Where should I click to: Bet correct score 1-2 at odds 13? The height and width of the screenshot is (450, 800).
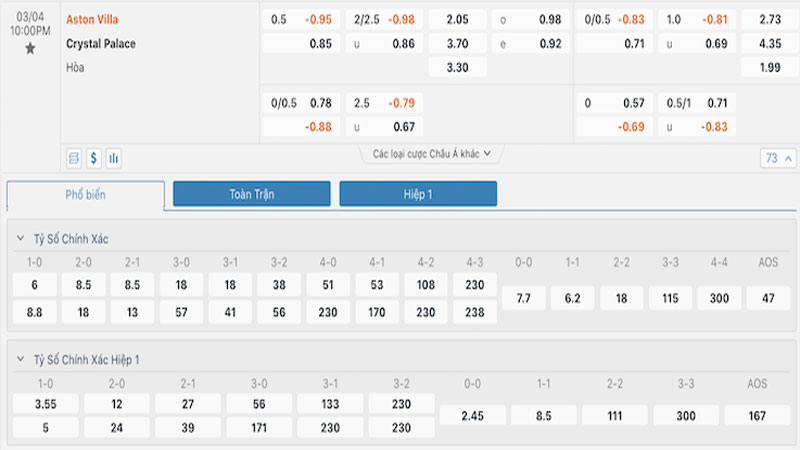132,312
